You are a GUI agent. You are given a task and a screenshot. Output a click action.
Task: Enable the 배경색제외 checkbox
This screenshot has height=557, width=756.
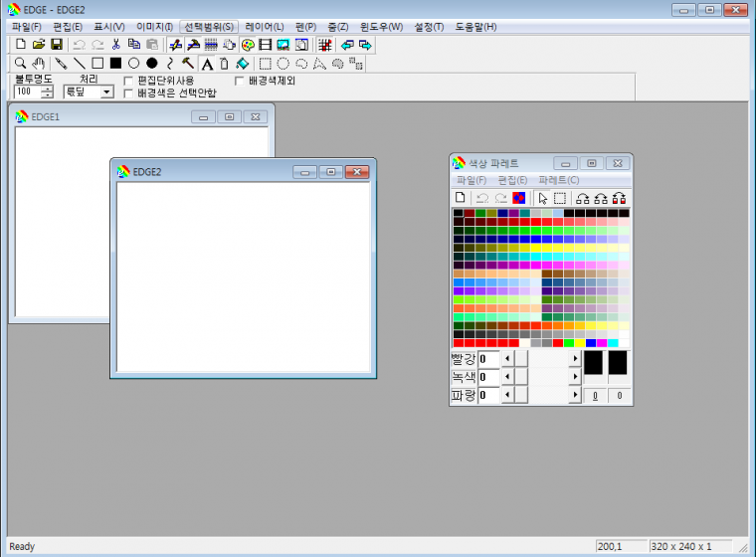239,81
